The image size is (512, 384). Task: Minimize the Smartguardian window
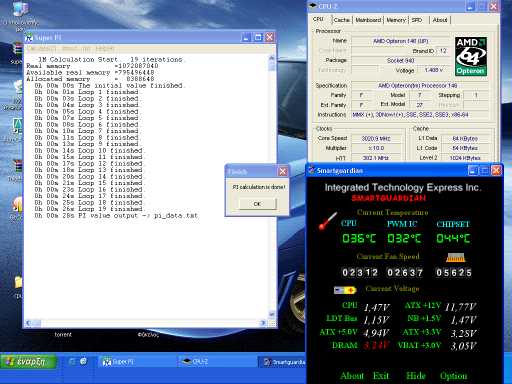pos(473,171)
